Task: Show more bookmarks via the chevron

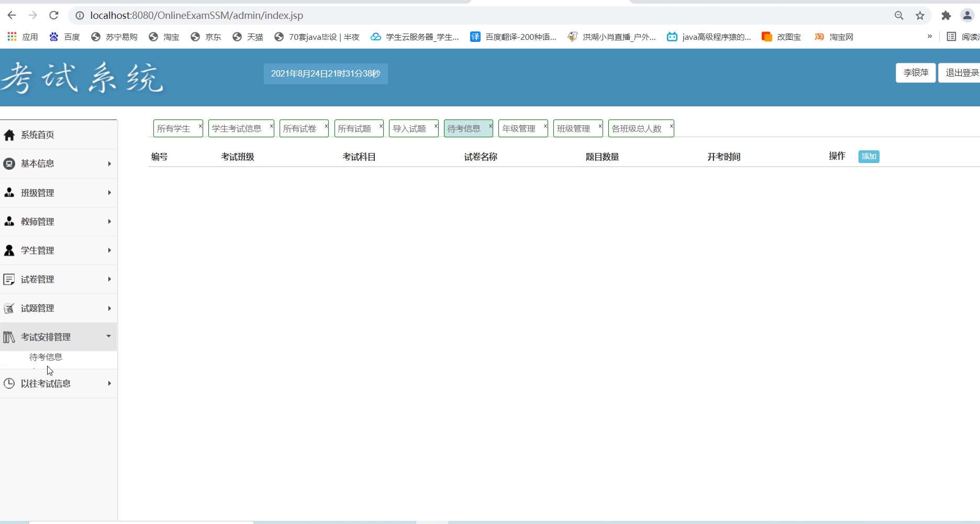Action: click(x=930, y=37)
